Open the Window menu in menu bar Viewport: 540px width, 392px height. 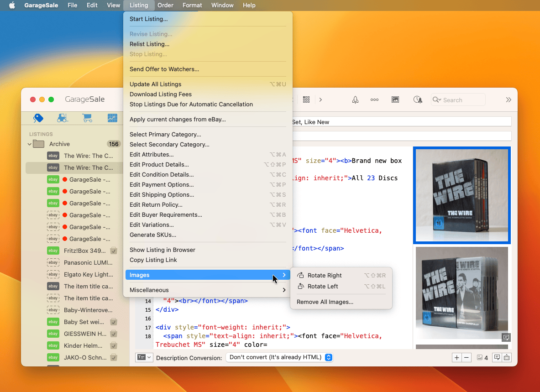point(222,5)
